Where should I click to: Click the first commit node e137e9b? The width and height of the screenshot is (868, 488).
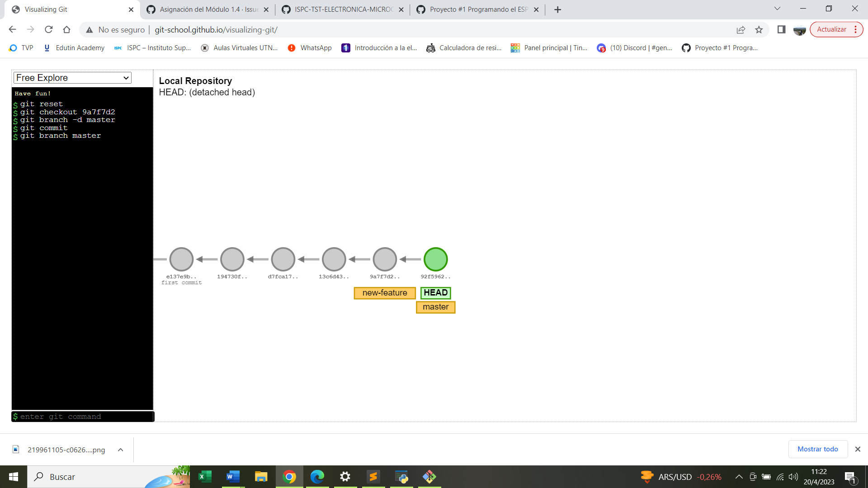point(181,259)
